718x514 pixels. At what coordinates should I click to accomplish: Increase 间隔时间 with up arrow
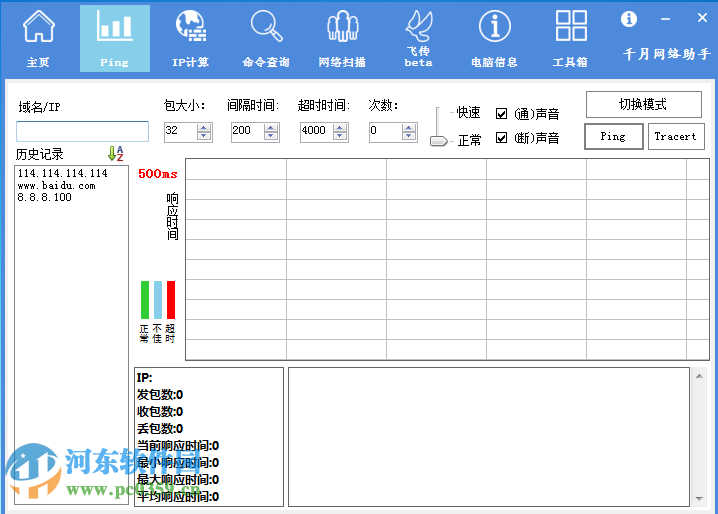(271, 128)
